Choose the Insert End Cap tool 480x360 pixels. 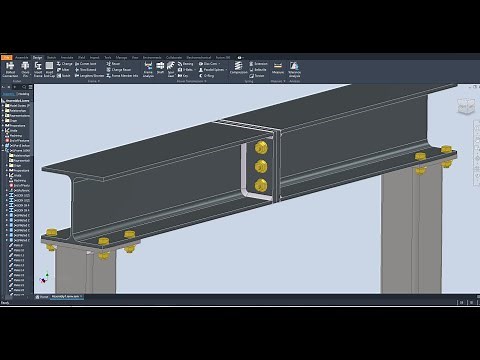tap(49, 69)
